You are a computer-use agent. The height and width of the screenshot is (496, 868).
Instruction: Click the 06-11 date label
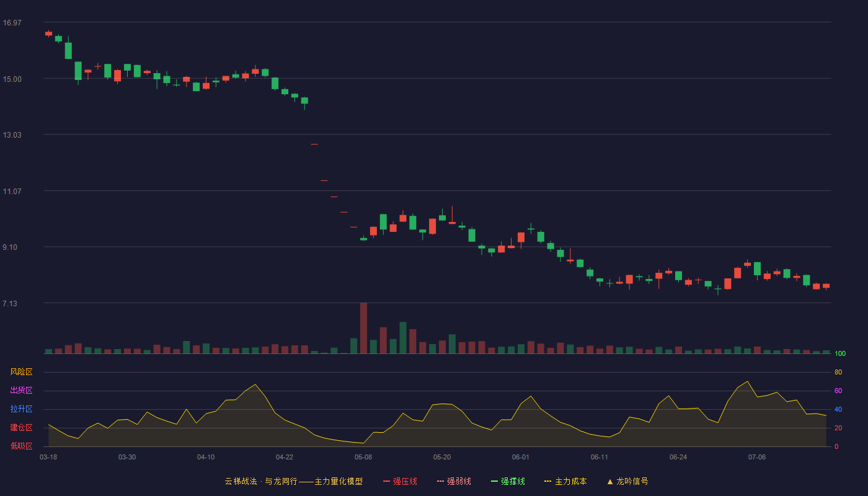click(600, 457)
